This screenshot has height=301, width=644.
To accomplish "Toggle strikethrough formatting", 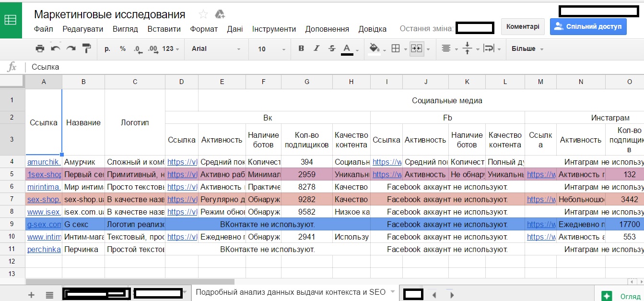I will click(x=332, y=48).
